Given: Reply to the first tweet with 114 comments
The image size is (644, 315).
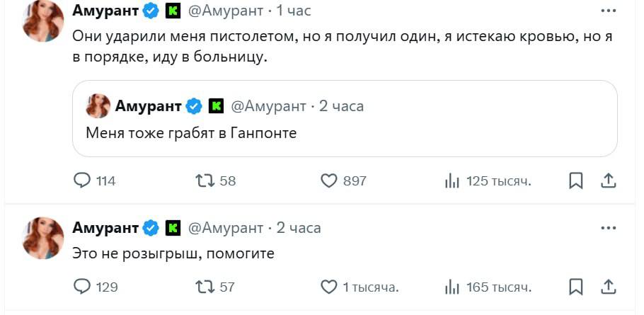Looking at the screenshot, I should pos(83,181).
